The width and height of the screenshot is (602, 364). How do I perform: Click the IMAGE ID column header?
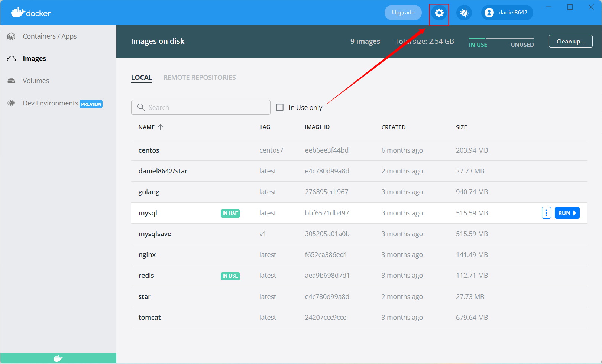click(x=317, y=127)
